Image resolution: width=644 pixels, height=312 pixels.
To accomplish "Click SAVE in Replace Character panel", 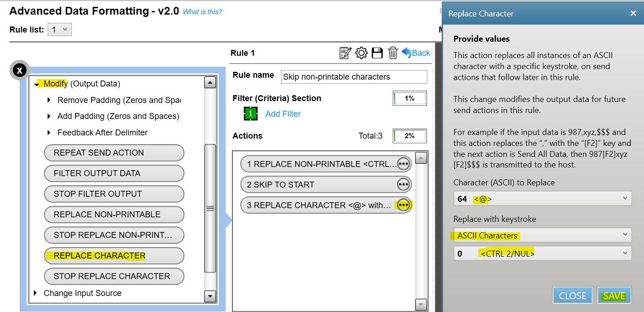I will click(x=614, y=296).
